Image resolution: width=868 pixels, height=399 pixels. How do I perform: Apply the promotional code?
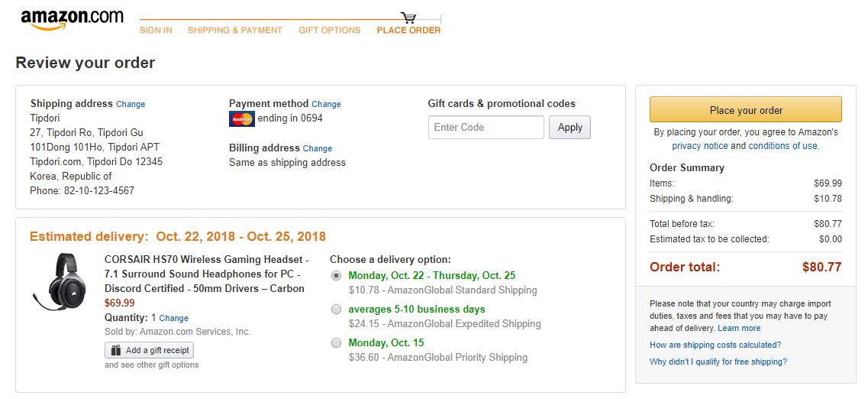[570, 128]
